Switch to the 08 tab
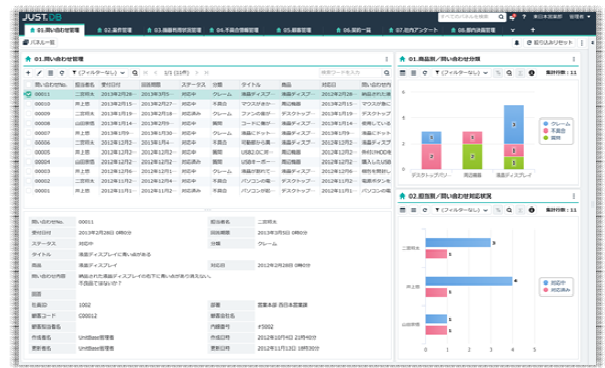 473,30
